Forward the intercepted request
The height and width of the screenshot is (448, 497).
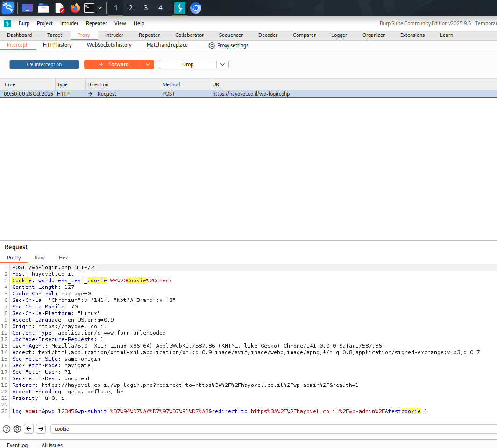(113, 64)
